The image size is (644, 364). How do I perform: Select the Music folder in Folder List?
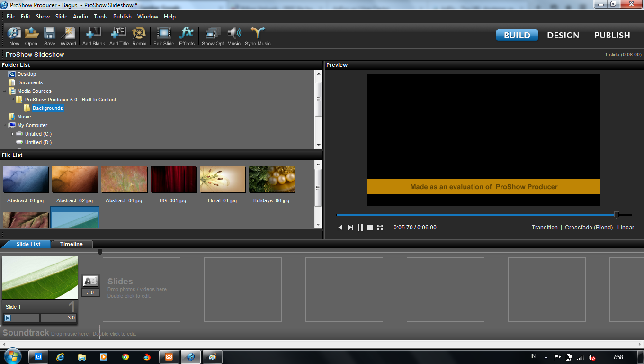[x=24, y=117]
